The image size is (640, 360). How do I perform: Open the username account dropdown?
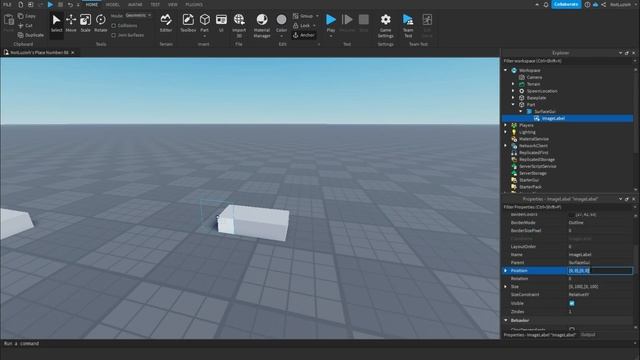click(x=623, y=4)
